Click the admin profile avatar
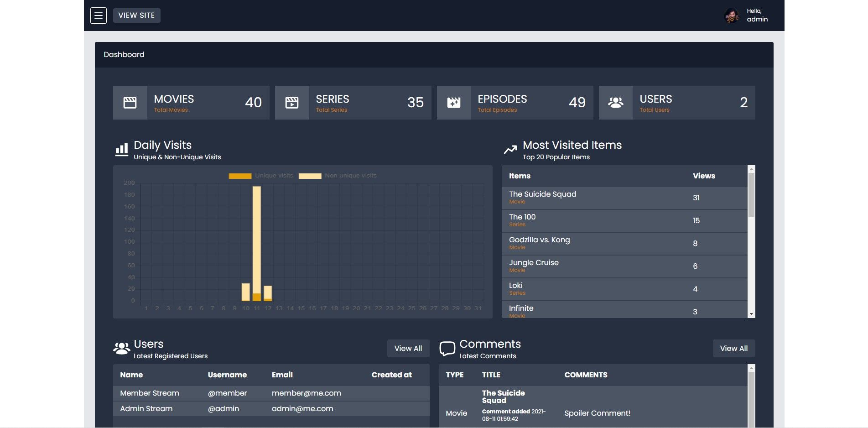The image size is (868, 428). point(732,16)
